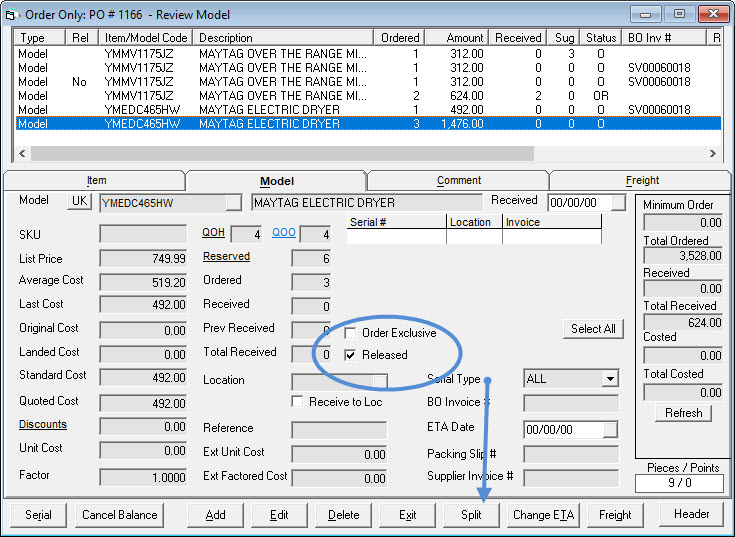Open the Reserved link
The height and width of the screenshot is (537, 735).
226,256
